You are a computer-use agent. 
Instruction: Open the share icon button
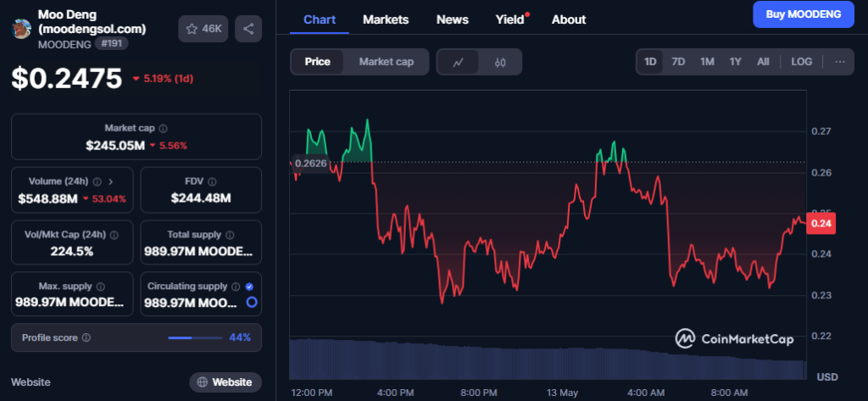pyautogui.click(x=248, y=29)
